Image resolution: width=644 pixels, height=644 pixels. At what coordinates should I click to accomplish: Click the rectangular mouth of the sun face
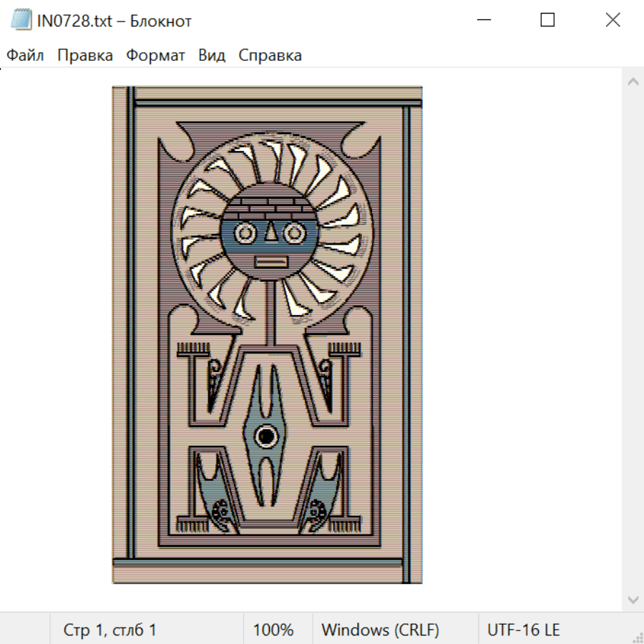click(269, 263)
